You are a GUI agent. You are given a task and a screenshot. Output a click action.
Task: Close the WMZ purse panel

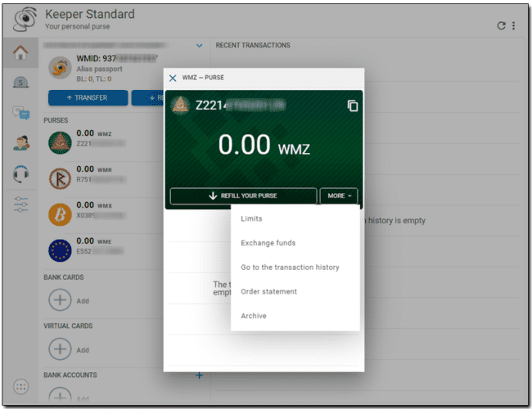[x=173, y=79]
